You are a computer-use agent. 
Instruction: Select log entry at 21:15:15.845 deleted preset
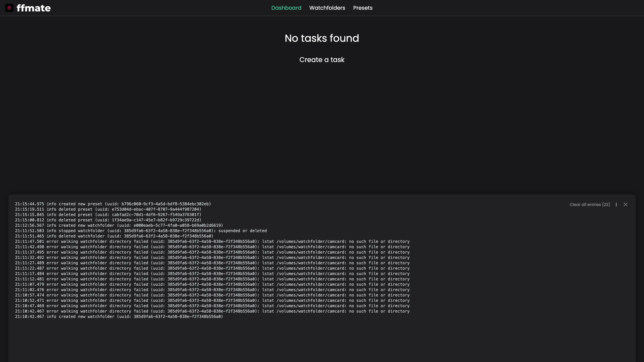pos(108,215)
